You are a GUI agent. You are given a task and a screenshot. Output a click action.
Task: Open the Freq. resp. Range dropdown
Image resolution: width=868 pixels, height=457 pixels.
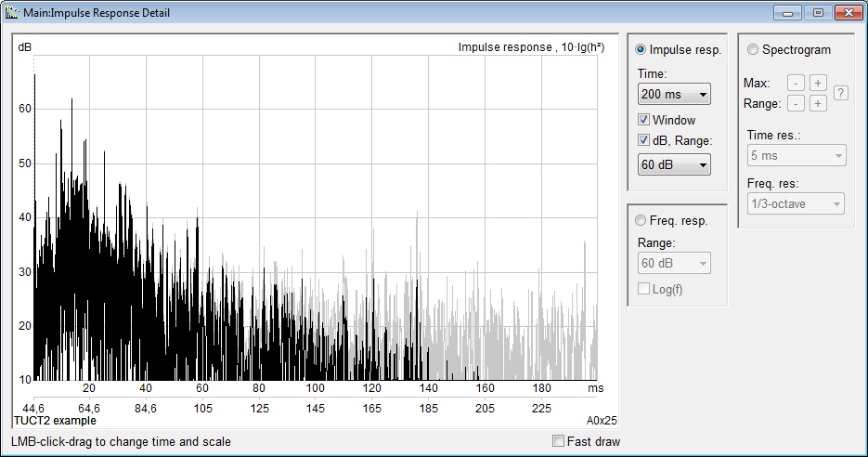(x=674, y=263)
